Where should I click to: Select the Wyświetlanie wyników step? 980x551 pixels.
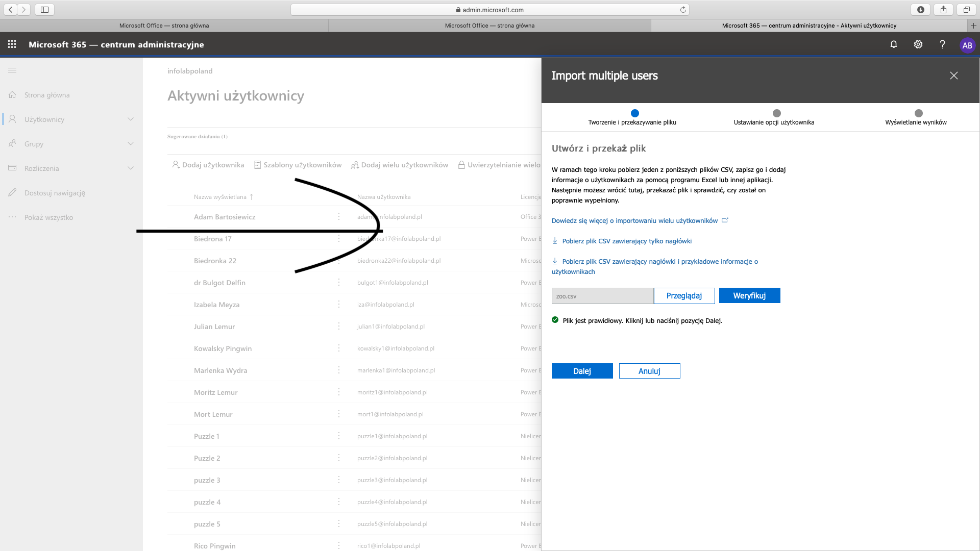pyautogui.click(x=916, y=117)
